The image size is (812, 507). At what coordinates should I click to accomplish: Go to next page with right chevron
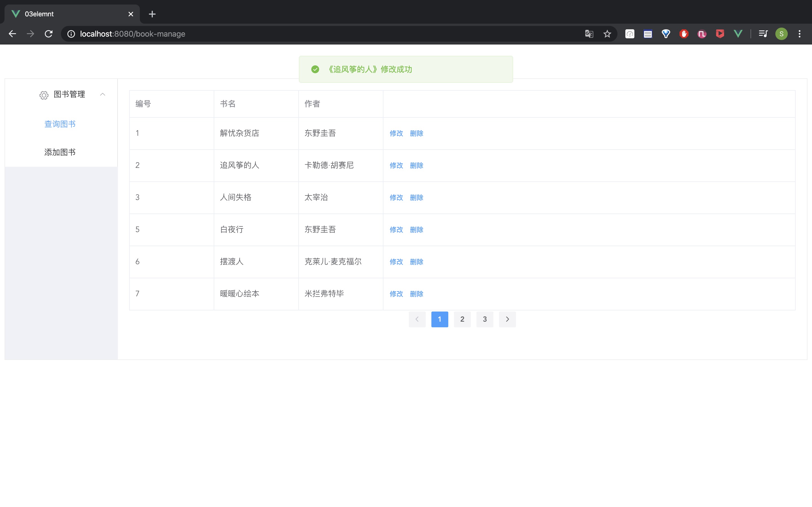[507, 319]
